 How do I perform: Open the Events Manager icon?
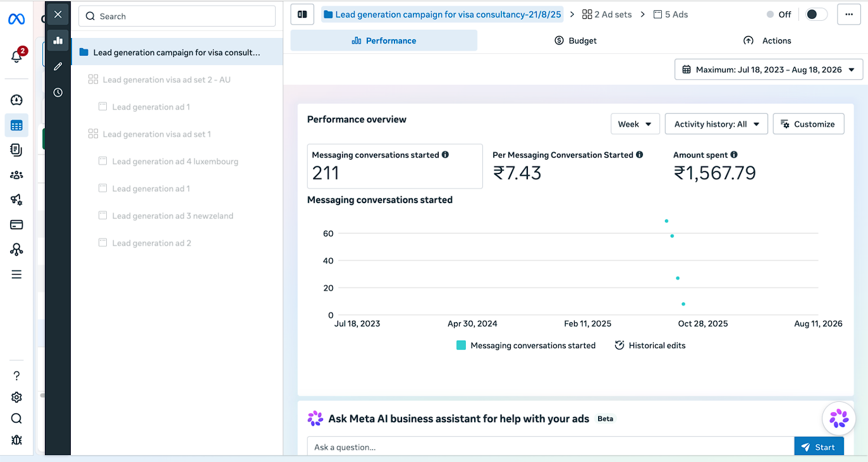point(16,249)
